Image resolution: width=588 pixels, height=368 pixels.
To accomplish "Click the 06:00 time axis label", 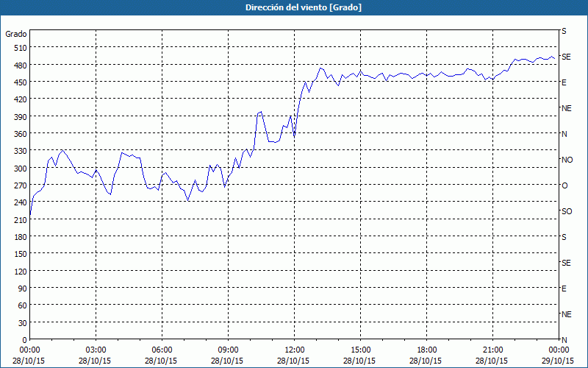I will (x=162, y=350).
